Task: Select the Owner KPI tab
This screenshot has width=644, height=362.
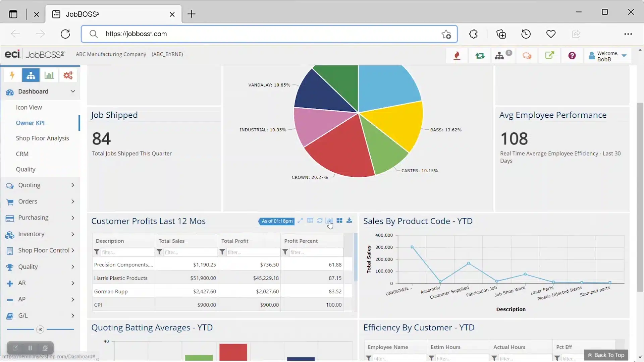Action: [x=30, y=123]
